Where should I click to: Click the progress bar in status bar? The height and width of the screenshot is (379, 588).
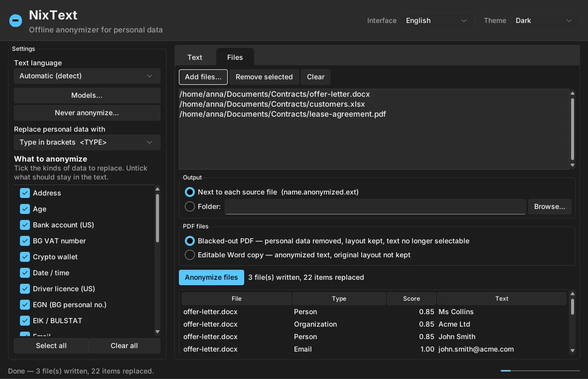540,371
